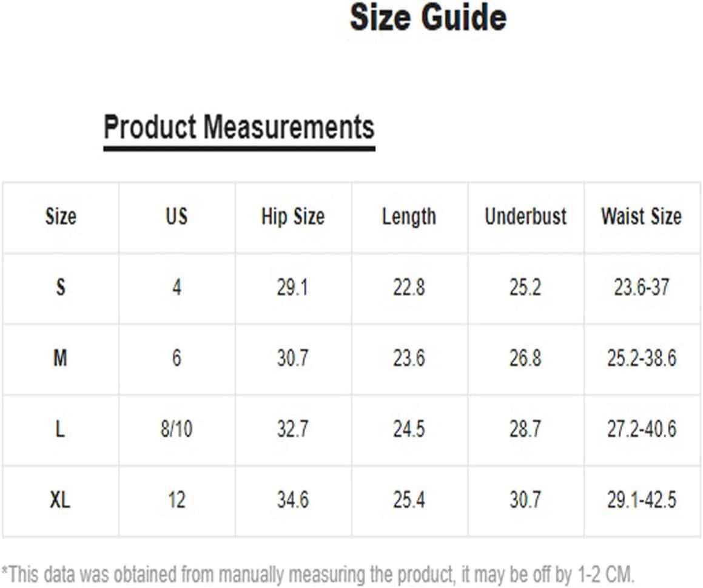Select underbust value 28.7
This screenshot has width=703, height=588.
point(525,429)
